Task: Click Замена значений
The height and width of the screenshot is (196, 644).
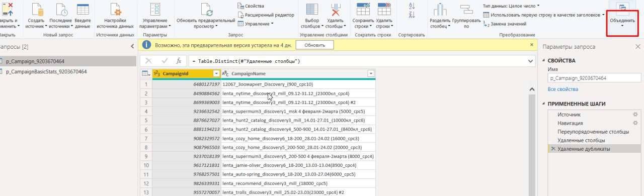Action: (x=505, y=24)
